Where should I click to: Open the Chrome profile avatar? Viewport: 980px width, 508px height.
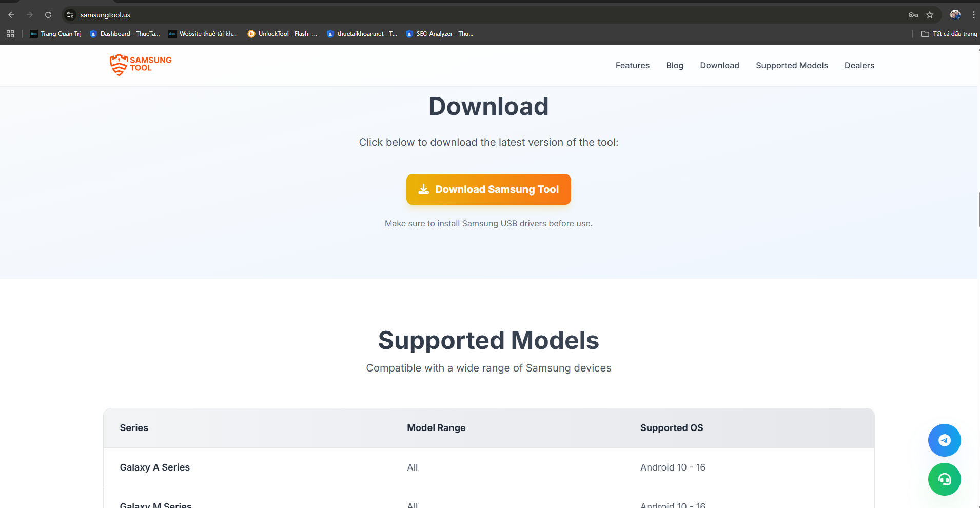pyautogui.click(x=955, y=15)
